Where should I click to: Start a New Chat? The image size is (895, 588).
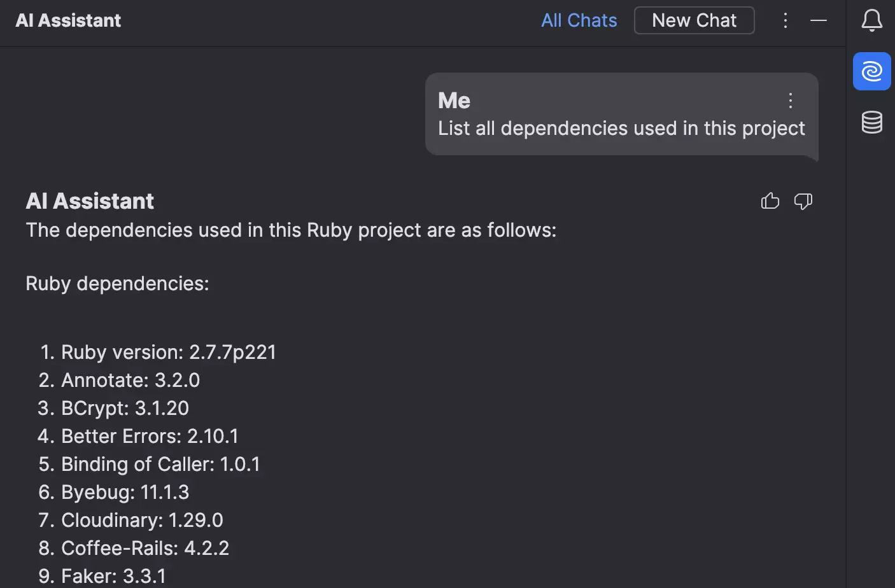694,20
